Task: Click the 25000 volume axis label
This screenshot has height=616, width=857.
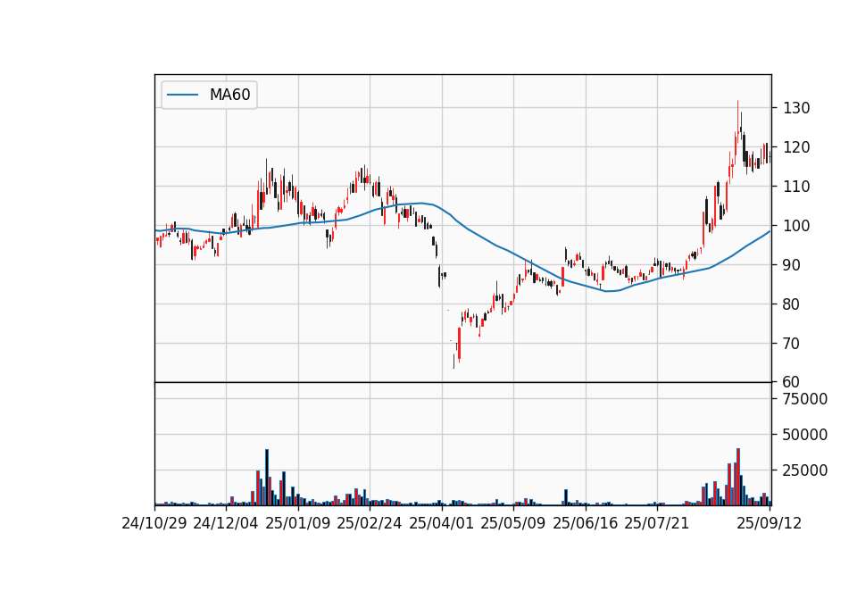Action: (805, 470)
